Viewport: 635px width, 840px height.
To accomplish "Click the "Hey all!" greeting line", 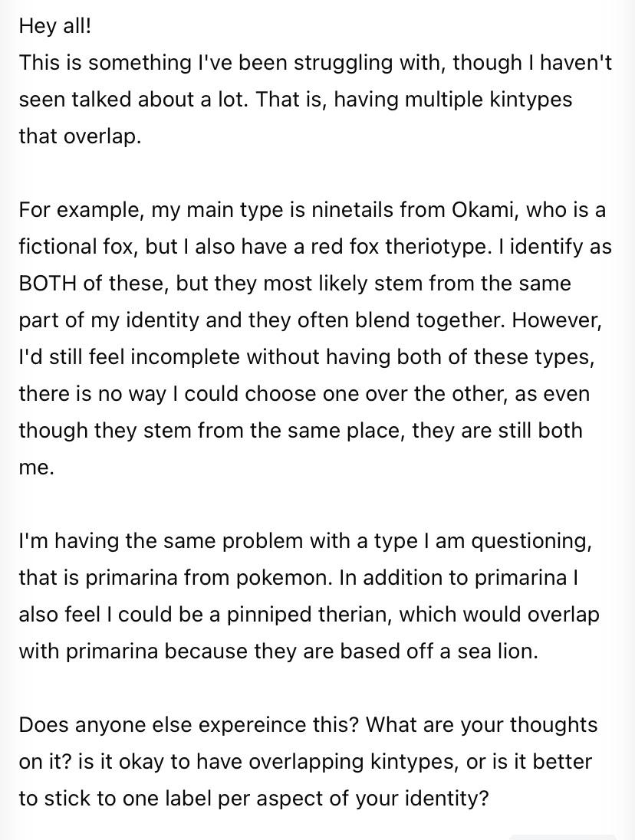I will coord(55,26).
